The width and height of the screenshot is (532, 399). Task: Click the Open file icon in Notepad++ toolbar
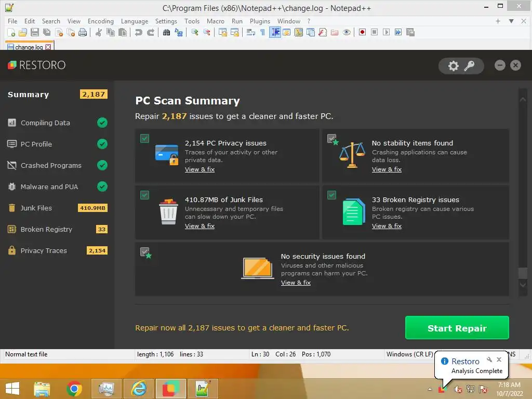pos(23,32)
